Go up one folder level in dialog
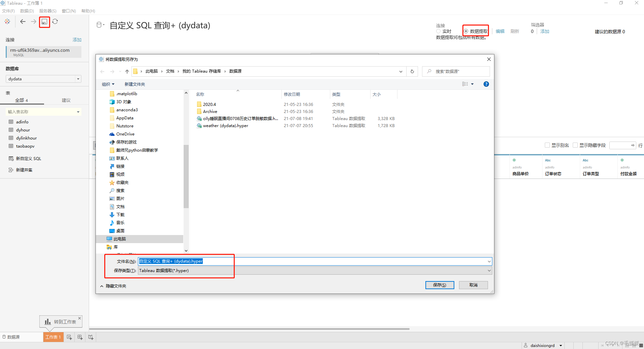The image size is (644, 349). tap(127, 71)
